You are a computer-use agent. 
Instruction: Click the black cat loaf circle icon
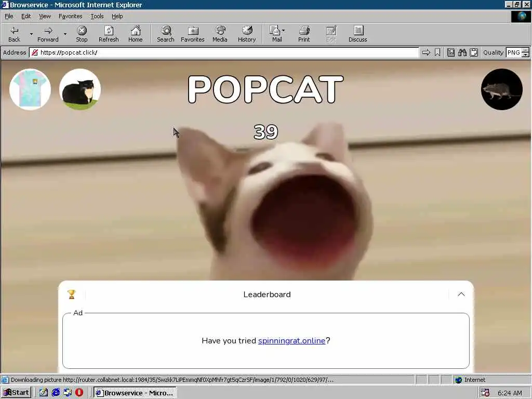tap(80, 89)
